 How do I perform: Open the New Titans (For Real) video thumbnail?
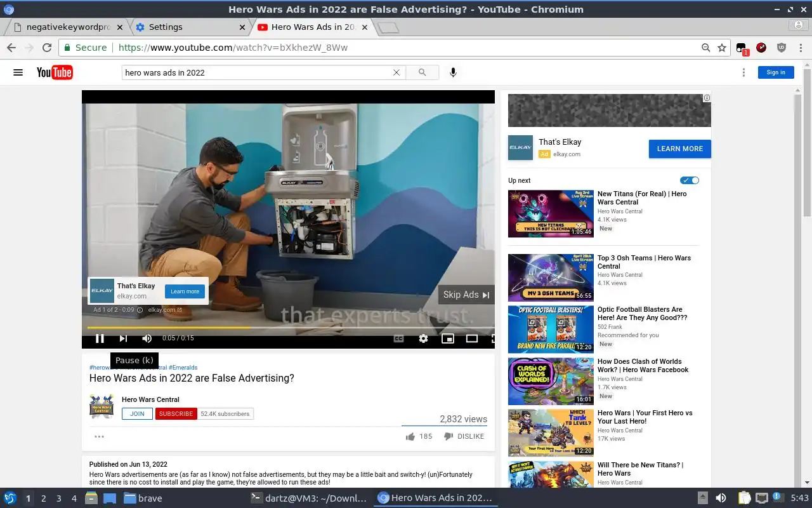point(551,214)
